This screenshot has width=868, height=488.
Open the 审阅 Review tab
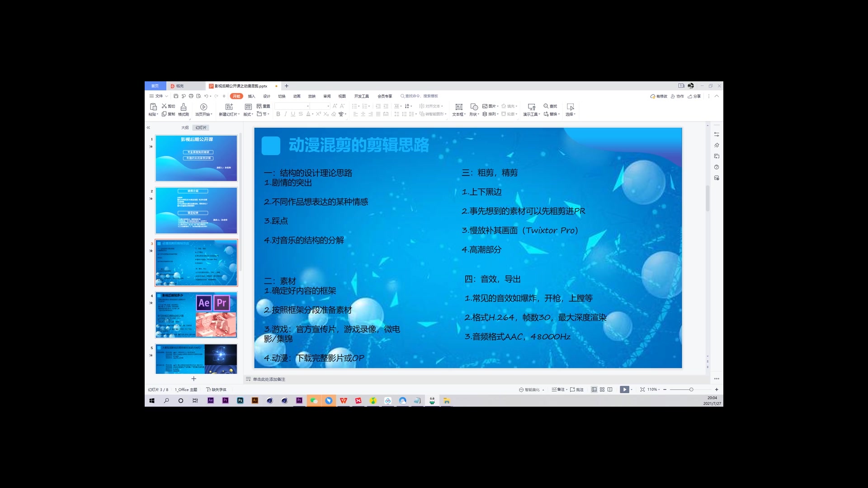[327, 96]
